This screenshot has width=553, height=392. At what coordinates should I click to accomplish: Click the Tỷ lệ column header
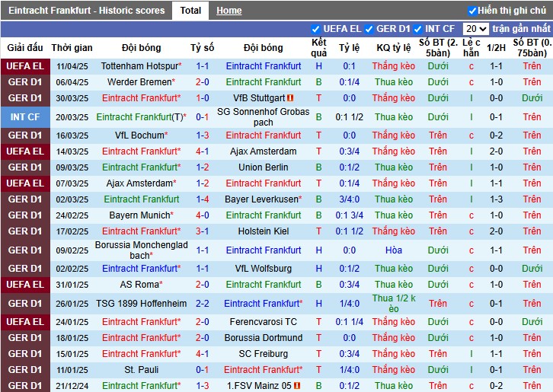click(x=349, y=48)
